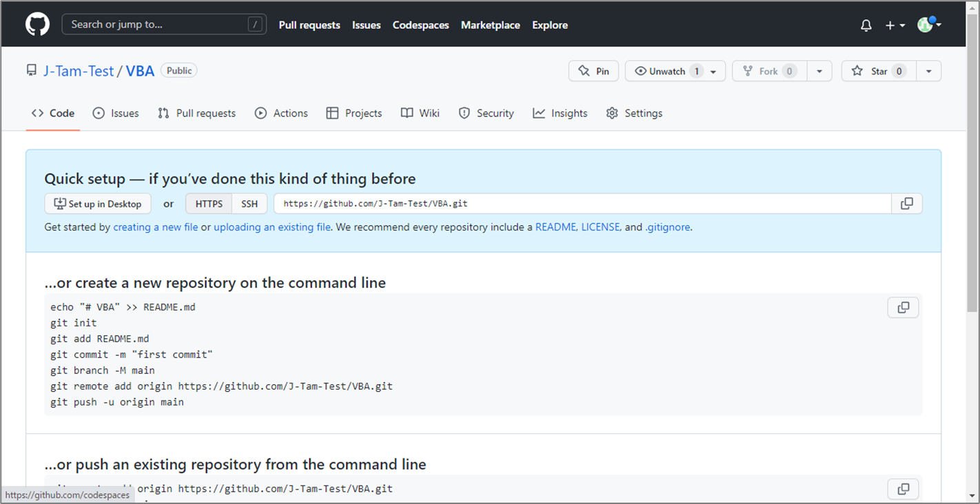Open Marketplace in top navigation
The width and height of the screenshot is (980, 504).
tap(491, 25)
